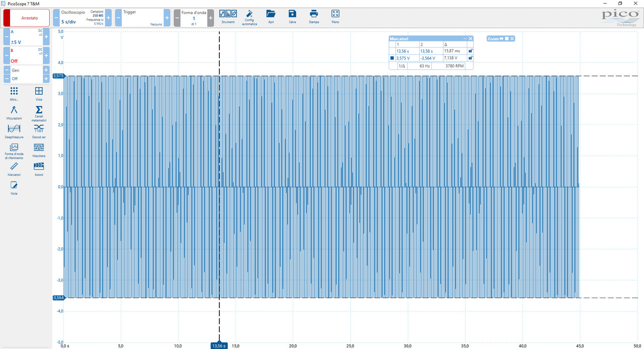
Task: Click the Gen row plus button
Action: (x=46, y=71)
